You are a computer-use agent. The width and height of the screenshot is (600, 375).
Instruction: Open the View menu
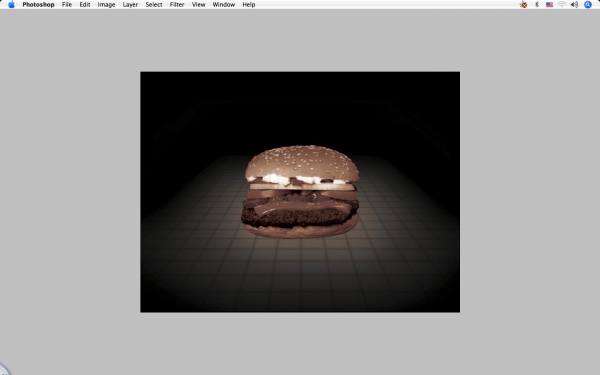pos(199,5)
